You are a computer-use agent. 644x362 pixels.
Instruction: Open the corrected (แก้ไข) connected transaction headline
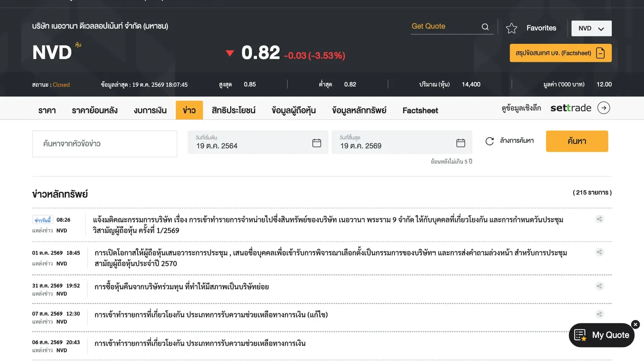click(x=211, y=315)
